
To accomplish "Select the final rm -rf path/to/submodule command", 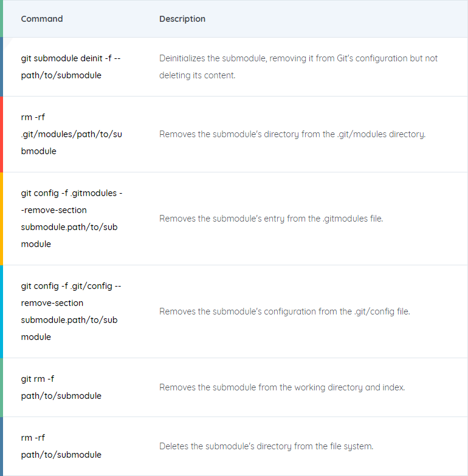I will 61,446.
